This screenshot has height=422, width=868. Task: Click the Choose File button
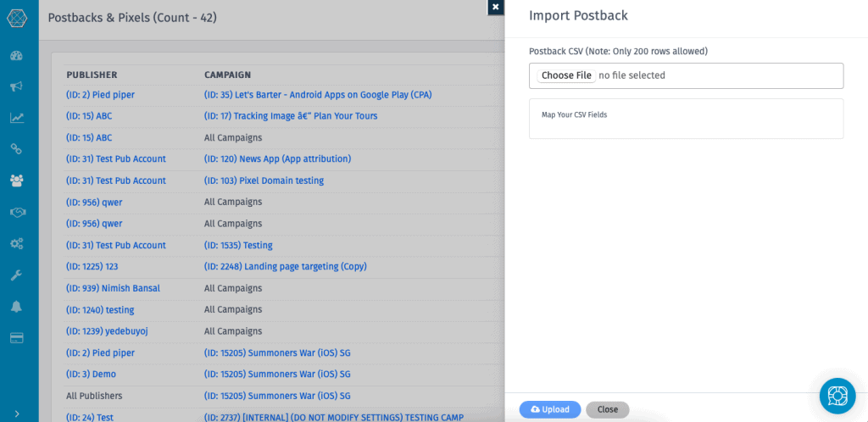tap(566, 75)
